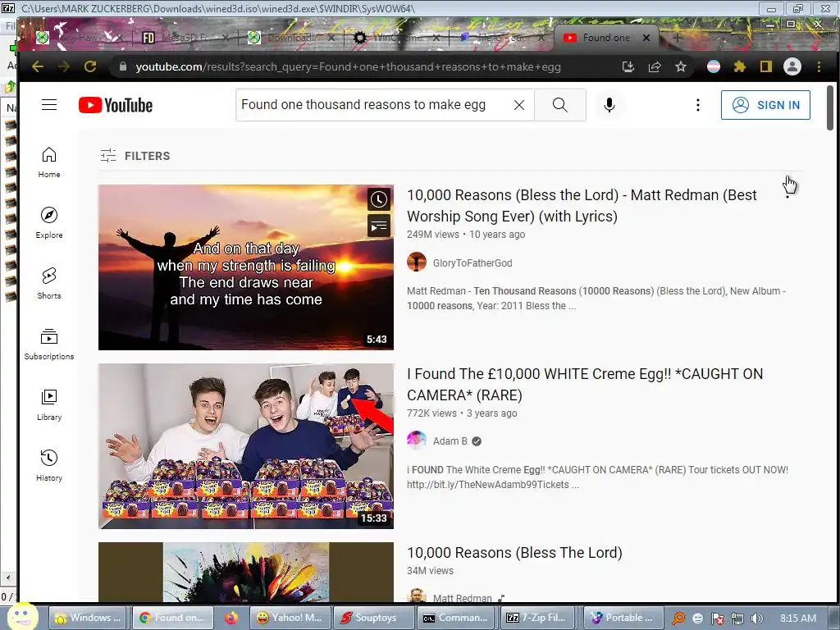
Task: Reload the page with the refresh icon
Action: click(90, 66)
